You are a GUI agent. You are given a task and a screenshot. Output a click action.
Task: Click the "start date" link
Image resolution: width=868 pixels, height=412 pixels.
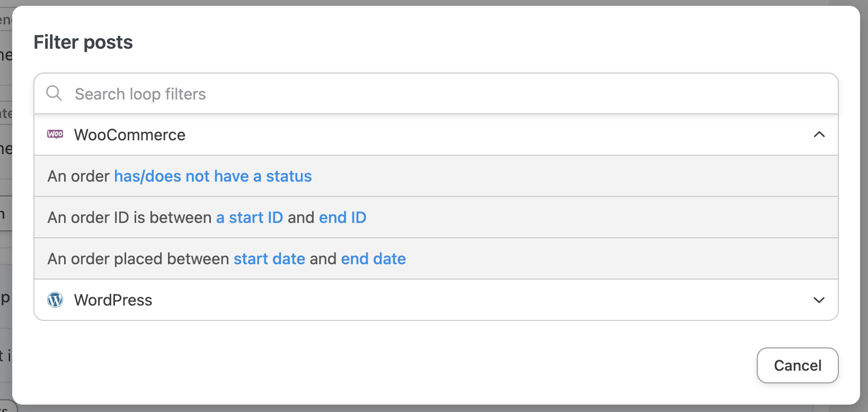click(x=269, y=259)
